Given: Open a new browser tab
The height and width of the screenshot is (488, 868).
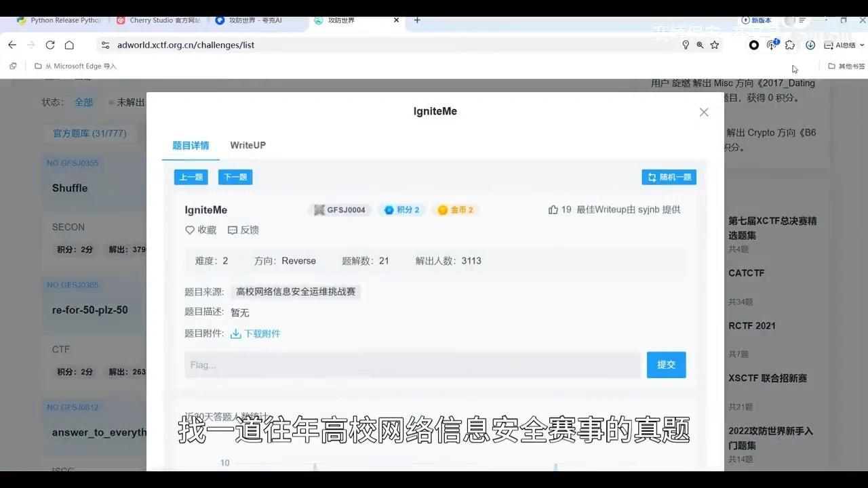Looking at the screenshot, I should 417,20.
